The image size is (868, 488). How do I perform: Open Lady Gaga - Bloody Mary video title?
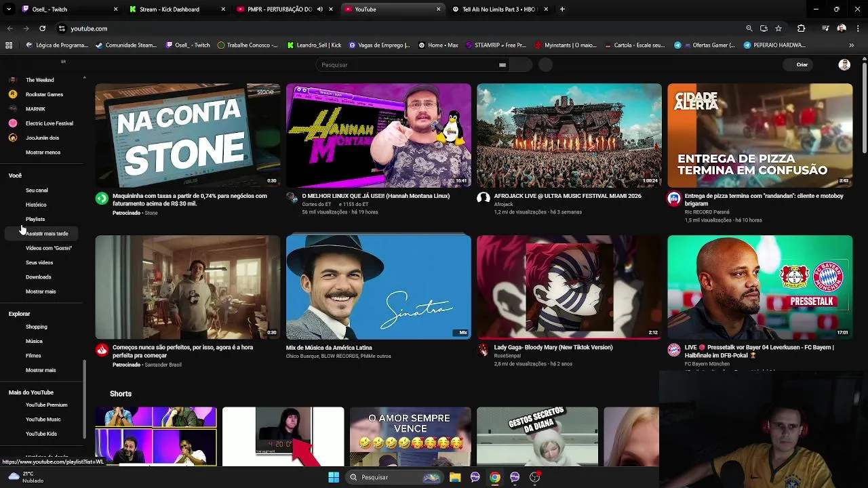click(553, 348)
